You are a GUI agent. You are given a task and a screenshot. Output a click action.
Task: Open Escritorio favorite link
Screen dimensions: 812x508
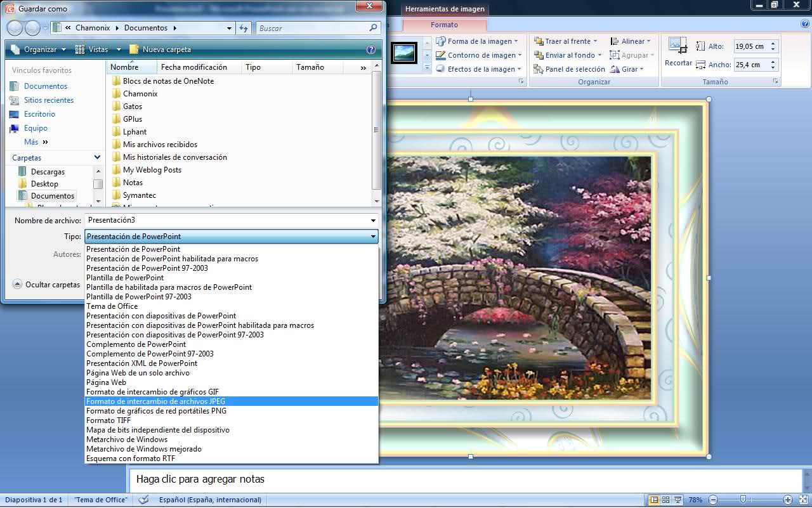pos(39,114)
